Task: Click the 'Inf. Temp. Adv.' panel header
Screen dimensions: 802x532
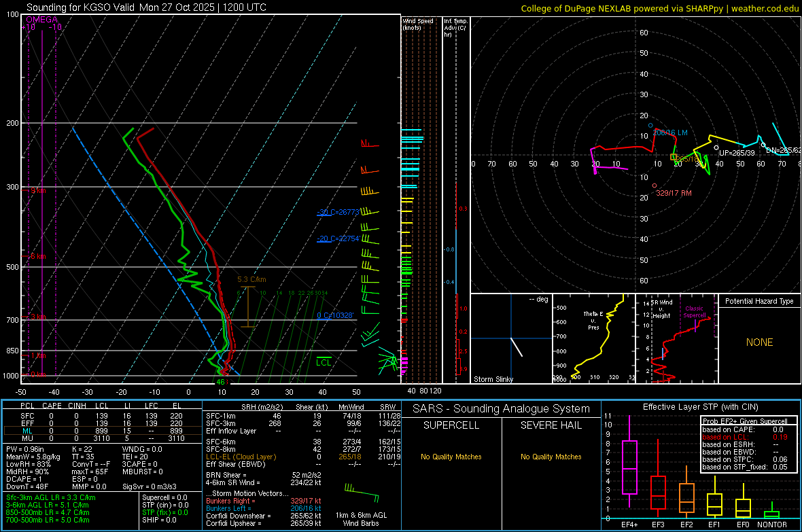Action: [x=455, y=28]
